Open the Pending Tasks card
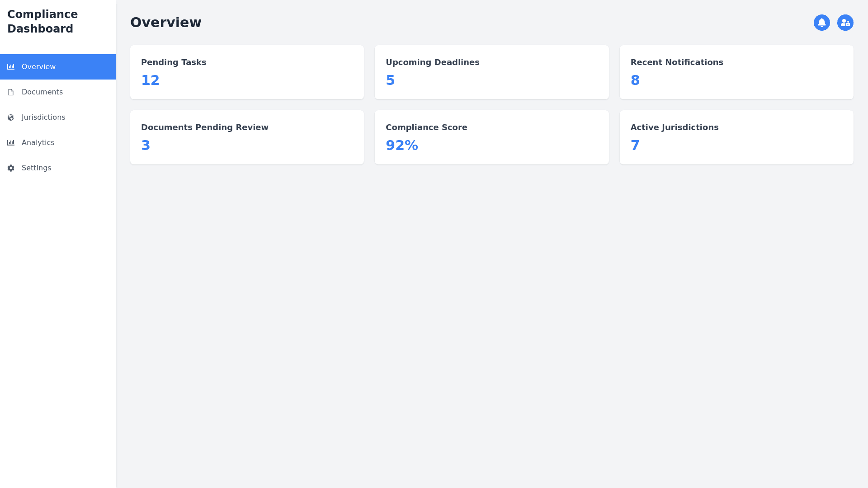 (247, 72)
